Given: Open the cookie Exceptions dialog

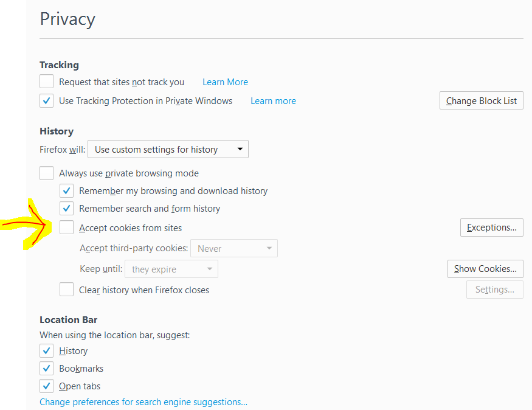Looking at the screenshot, I should tap(492, 228).
